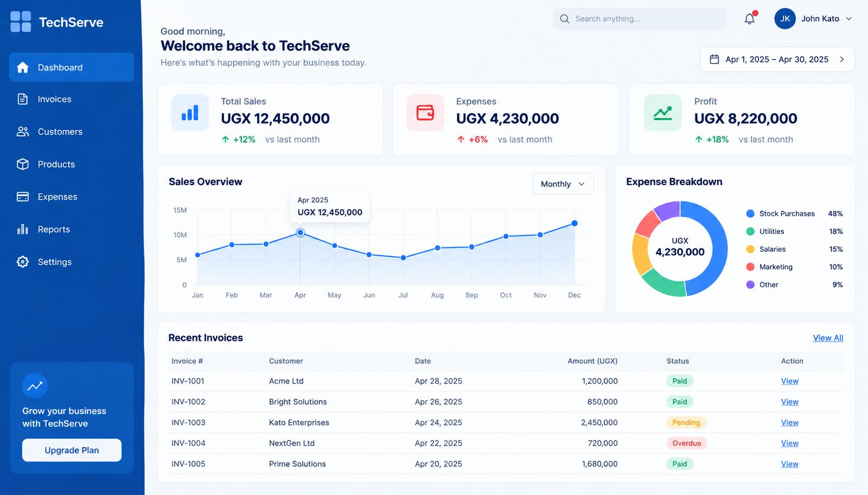Click the JK user avatar
The image size is (868, 495).
(x=785, y=18)
